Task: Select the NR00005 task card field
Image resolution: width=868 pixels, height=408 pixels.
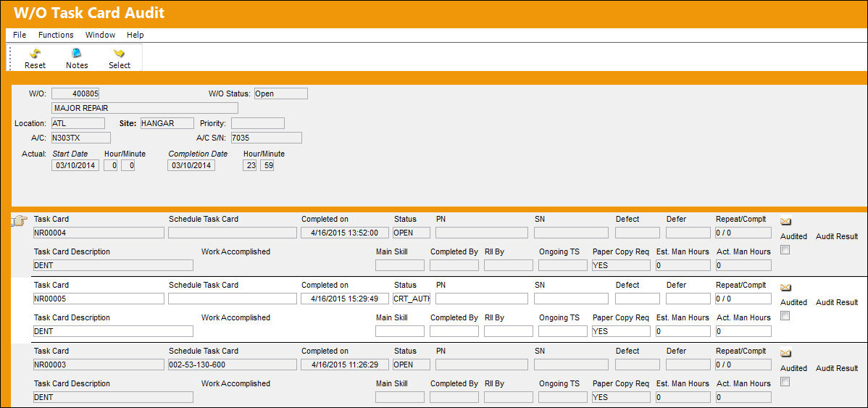Action: (99, 299)
